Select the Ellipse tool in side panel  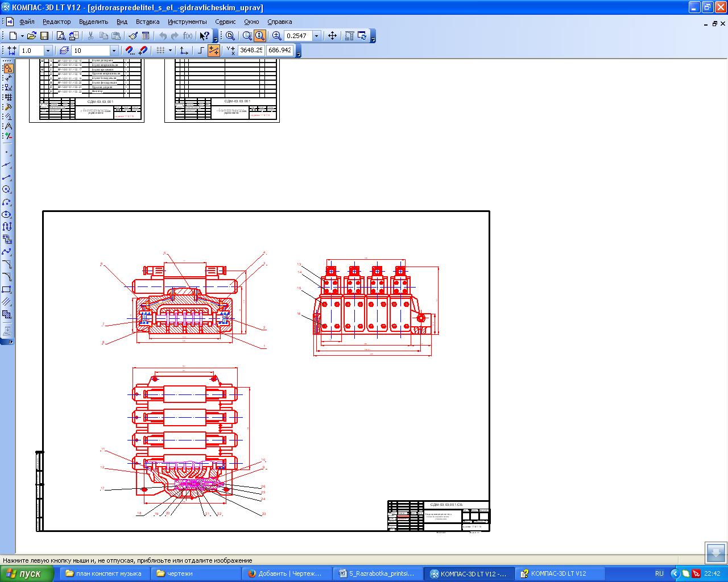coord(7,214)
